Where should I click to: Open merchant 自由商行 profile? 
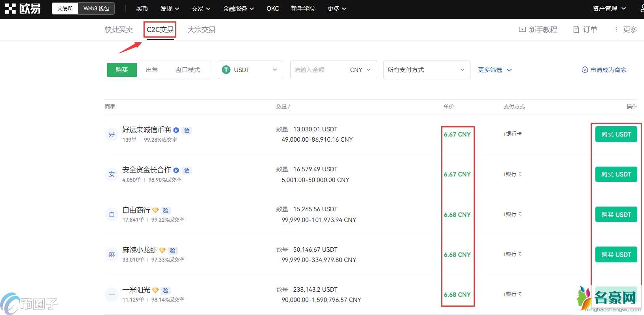(136, 210)
